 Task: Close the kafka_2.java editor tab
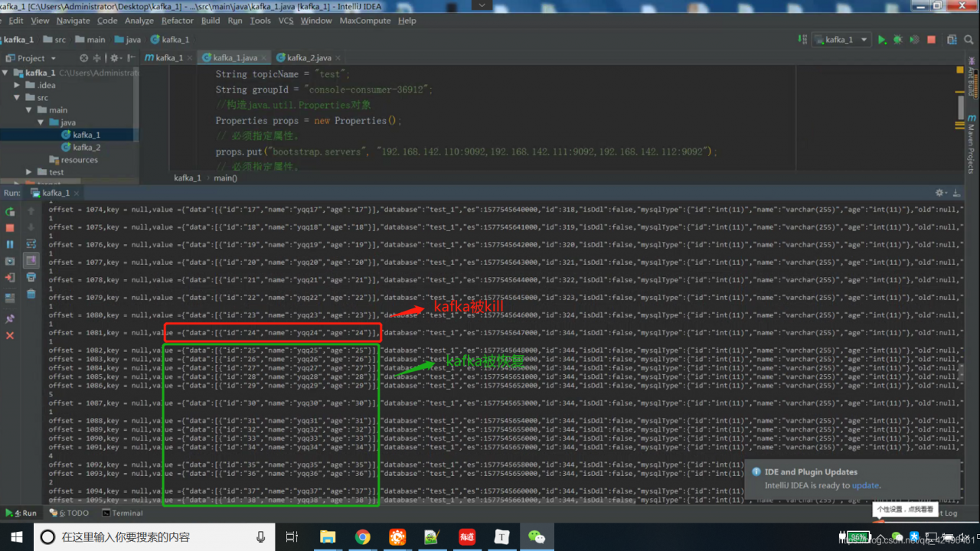coord(338,58)
